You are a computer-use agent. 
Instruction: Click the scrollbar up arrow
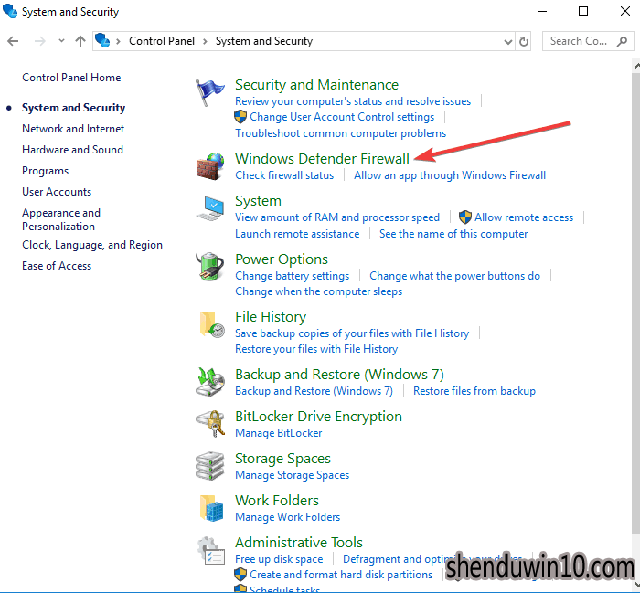click(x=636, y=66)
